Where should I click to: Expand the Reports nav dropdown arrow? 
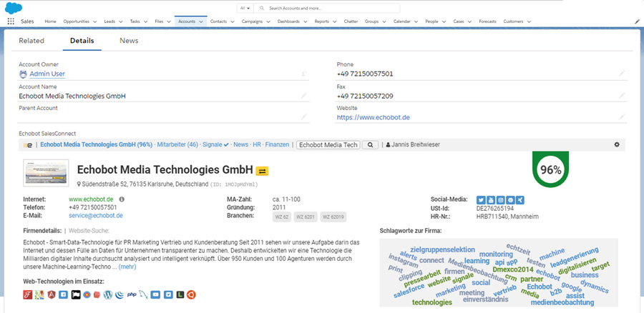point(334,21)
